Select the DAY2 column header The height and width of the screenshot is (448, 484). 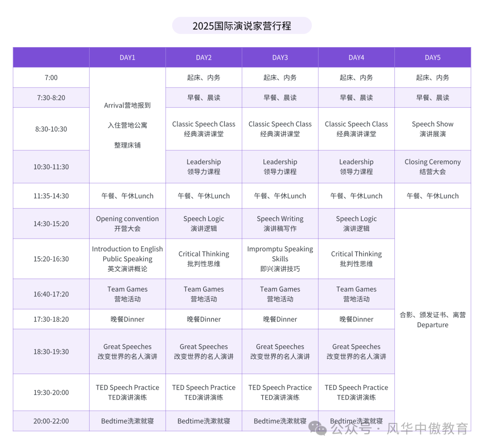pyautogui.click(x=204, y=57)
